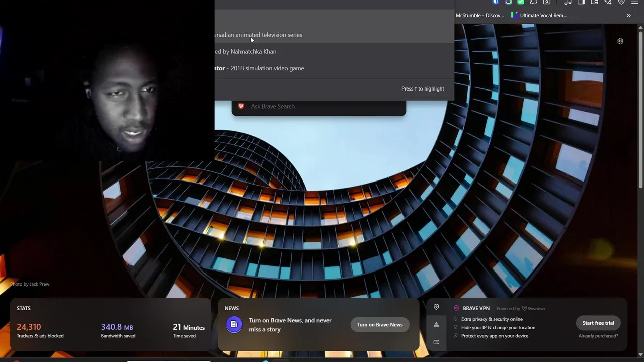
Task: Open the screenshot search toolbar icon
Action: 547,2
